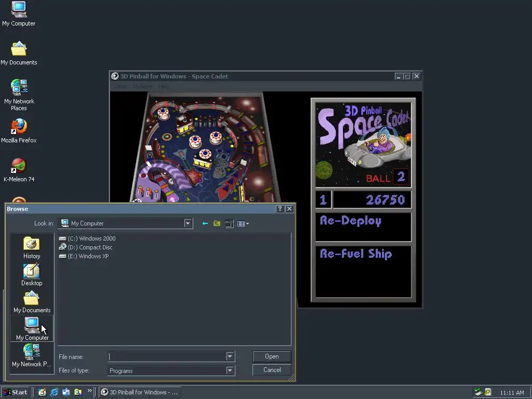532x399 pixels.
Task: Open the Game menu in 3D Pinball
Action: click(120, 86)
